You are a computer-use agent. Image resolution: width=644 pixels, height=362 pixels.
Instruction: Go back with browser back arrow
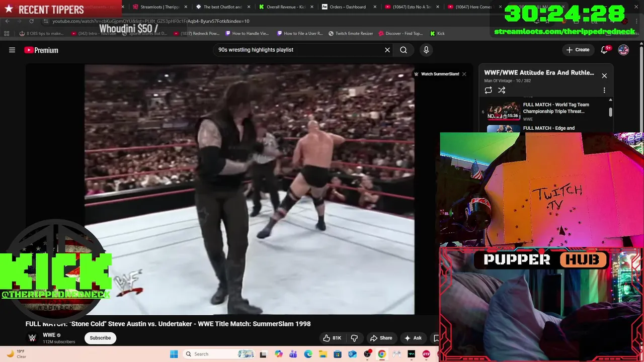(7, 21)
